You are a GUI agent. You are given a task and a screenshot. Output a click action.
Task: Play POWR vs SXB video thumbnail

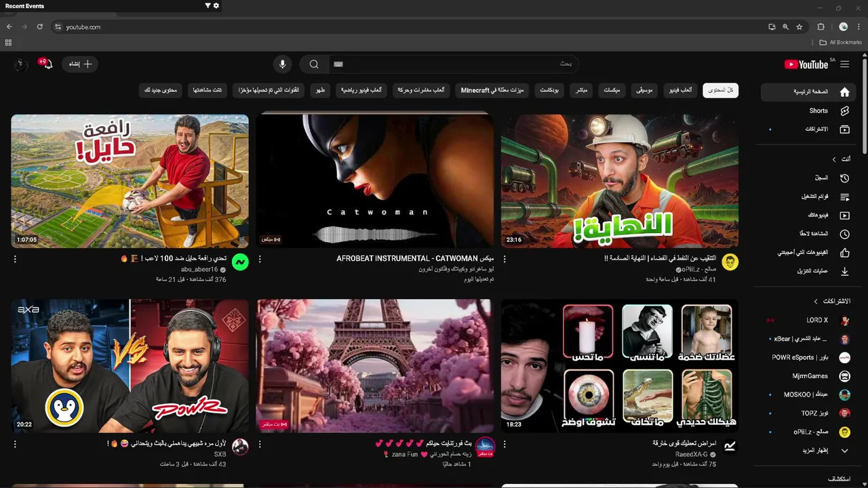click(x=130, y=366)
